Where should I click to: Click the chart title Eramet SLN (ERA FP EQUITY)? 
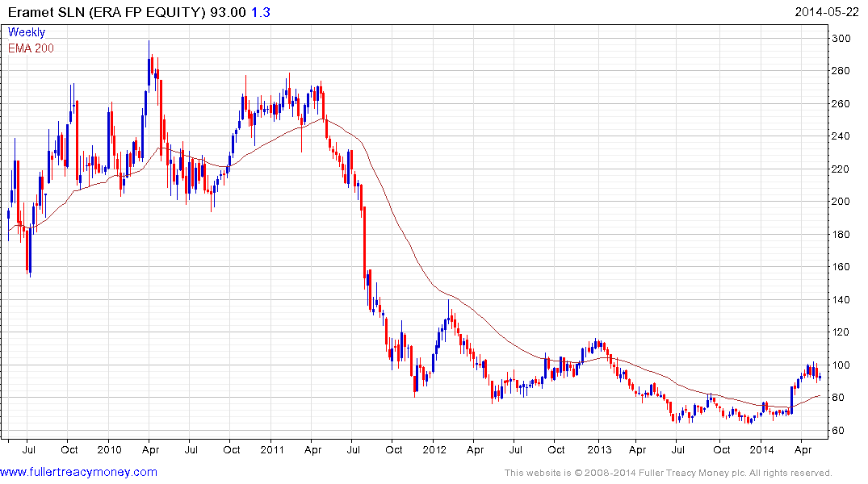[x=107, y=12]
